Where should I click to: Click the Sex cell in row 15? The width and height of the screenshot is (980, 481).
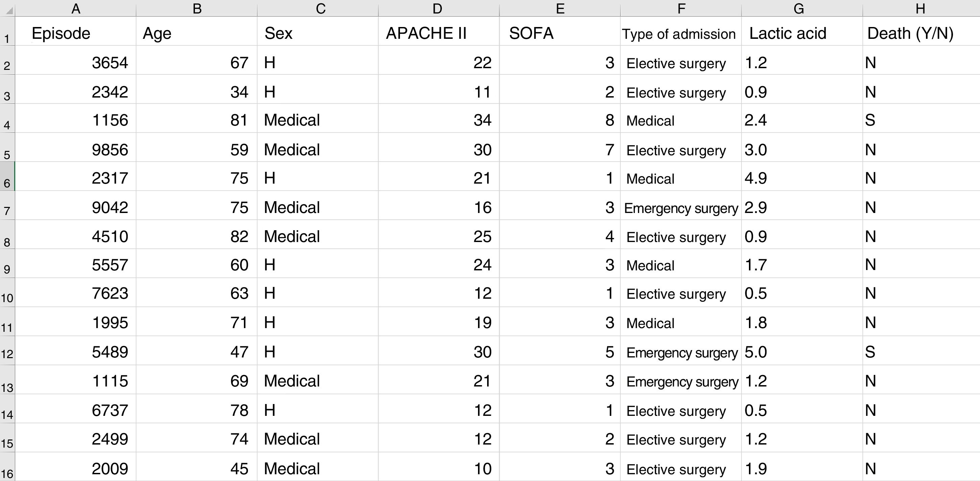click(317, 439)
